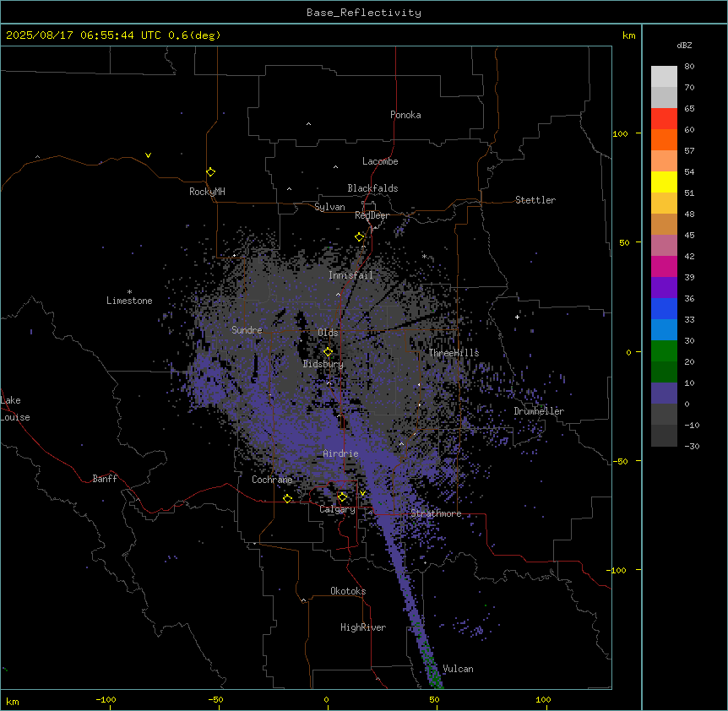Select the yellow diamond marker below Cochrane
The image size is (728, 711).
(x=287, y=498)
